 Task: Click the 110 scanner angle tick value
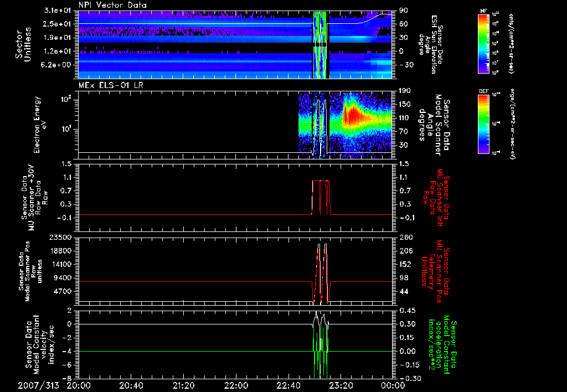tap(405, 118)
